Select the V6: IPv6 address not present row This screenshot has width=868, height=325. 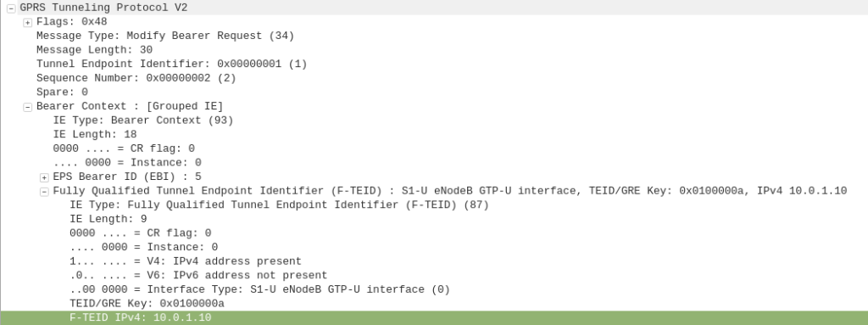pyautogui.click(x=198, y=276)
